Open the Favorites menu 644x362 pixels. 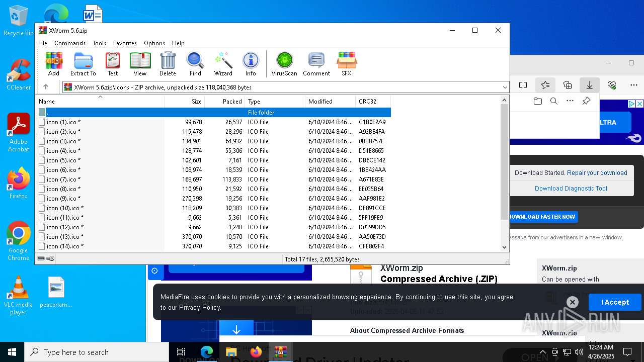(x=125, y=43)
